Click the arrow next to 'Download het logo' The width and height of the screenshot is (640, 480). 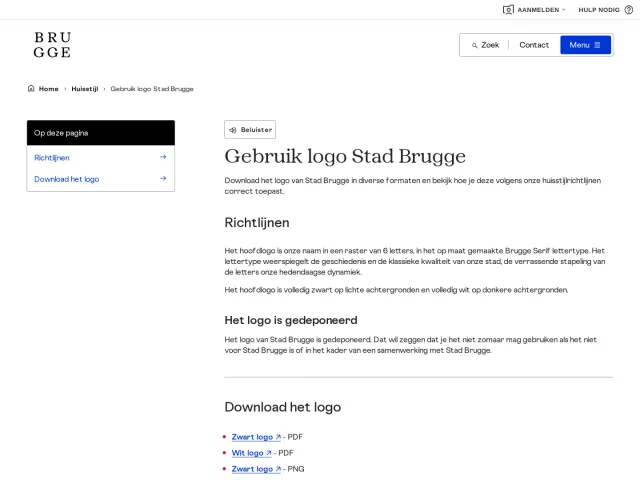163,178
